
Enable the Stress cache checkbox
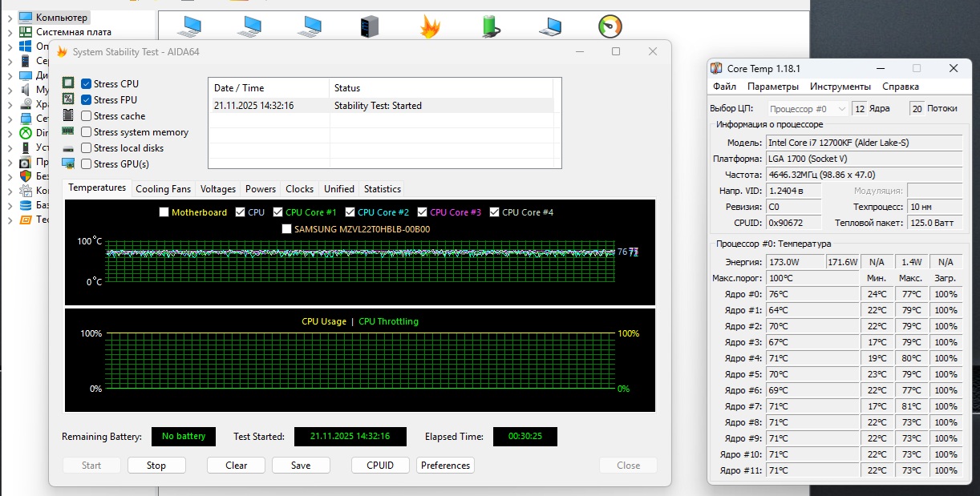point(87,116)
